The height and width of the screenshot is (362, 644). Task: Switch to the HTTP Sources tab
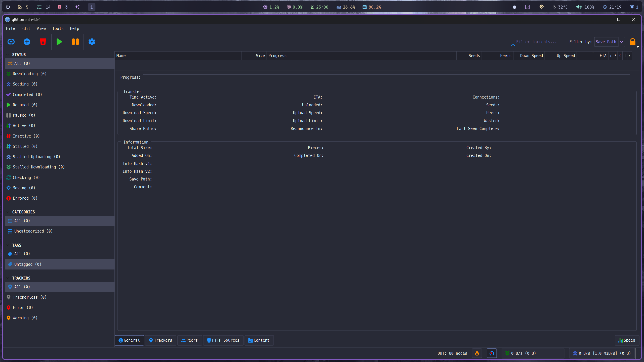[223, 340]
